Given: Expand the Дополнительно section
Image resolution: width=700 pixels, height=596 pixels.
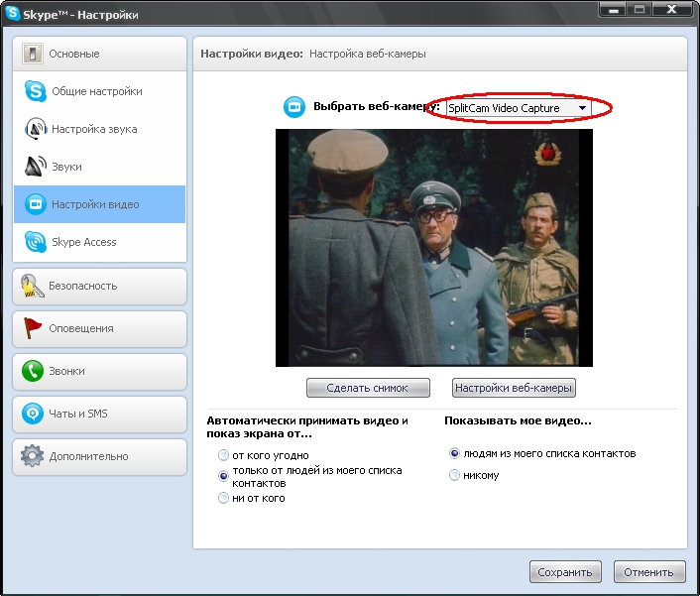Looking at the screenshot, I should (99, 457).
